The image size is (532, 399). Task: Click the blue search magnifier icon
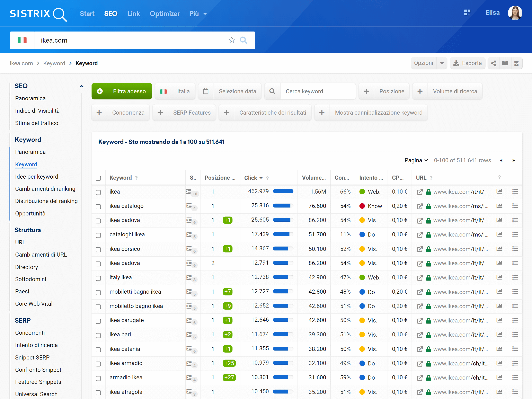tap(243, 40)
